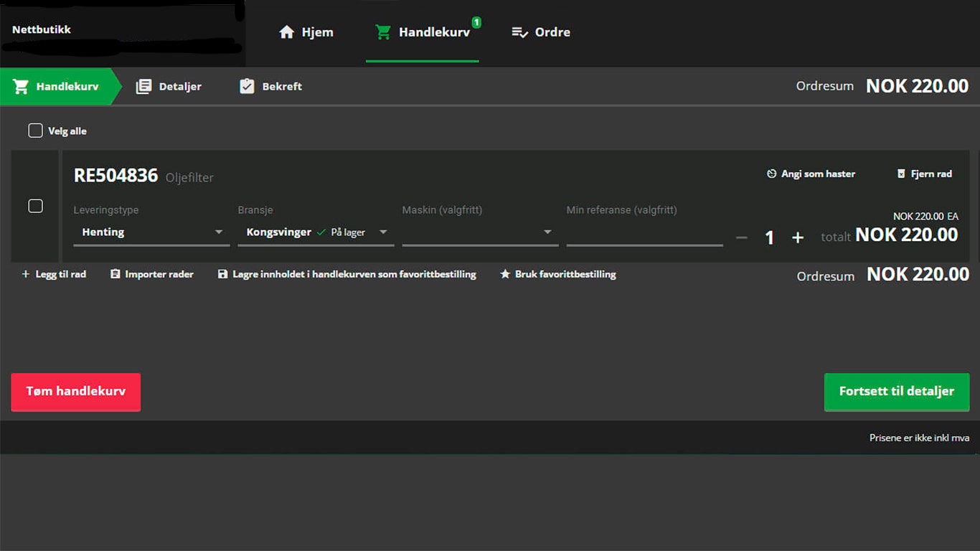Click the lower Ordresum NOK 220.00 total
Screen dimensions: 980x551
(x=883, y=275)
